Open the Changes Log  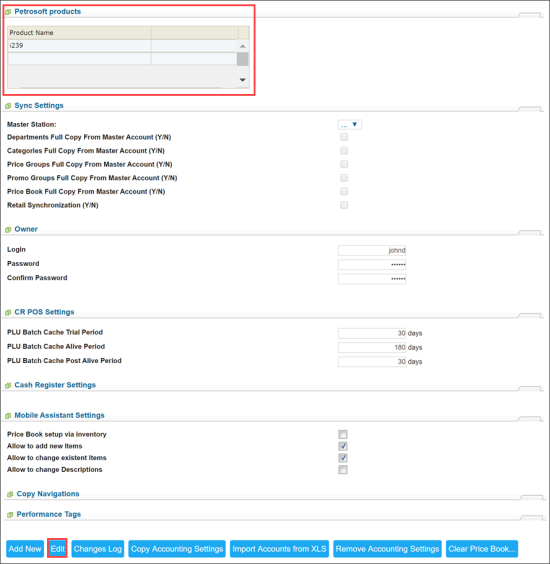pyautogui.click(x=97, y=549)
